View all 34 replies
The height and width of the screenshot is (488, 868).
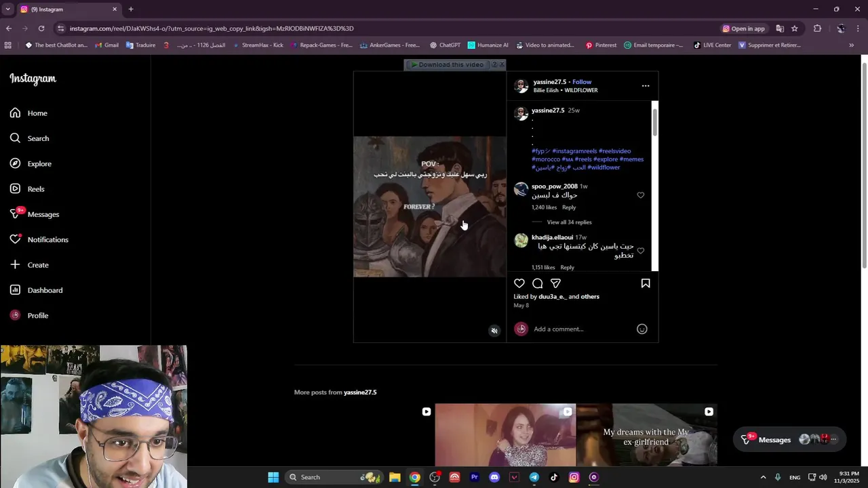tap(569, 222)
